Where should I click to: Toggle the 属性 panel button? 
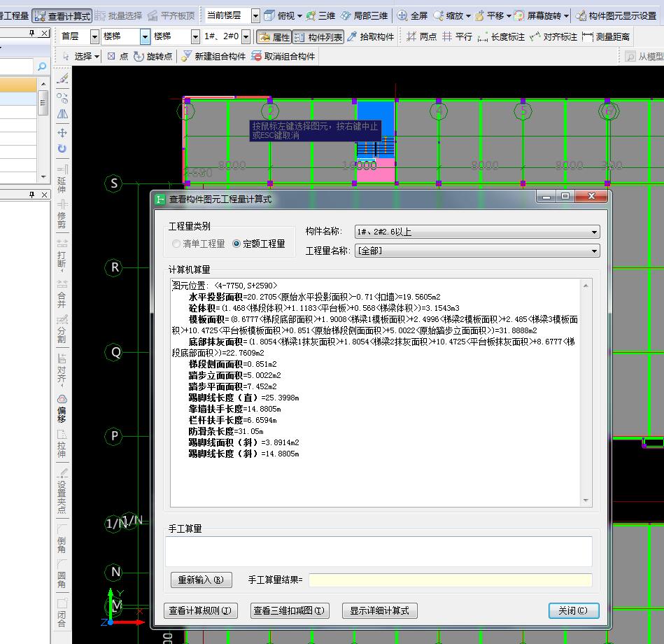[x=274, y=37]
